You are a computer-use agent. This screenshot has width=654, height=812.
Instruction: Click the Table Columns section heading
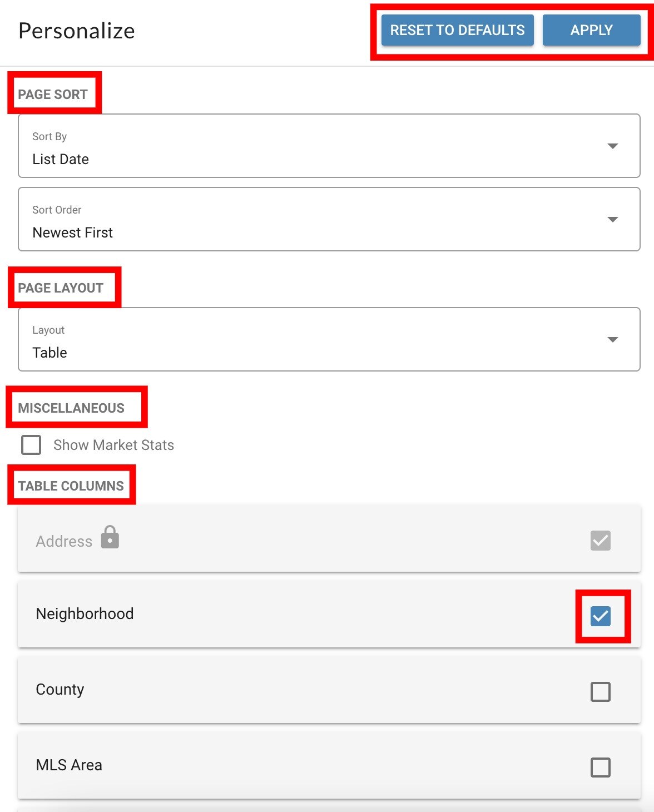71,486
